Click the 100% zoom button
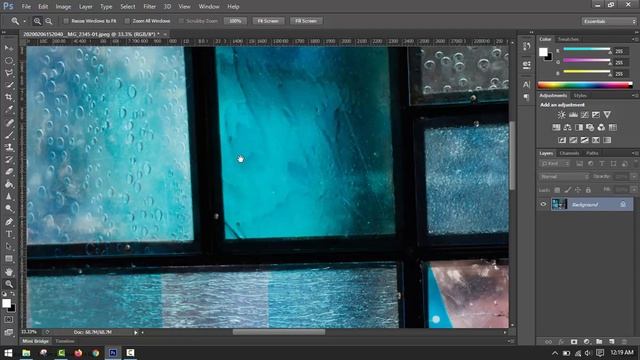Image resolution: width=640 pixels, height=360 pixels. (x=235, y=21)
